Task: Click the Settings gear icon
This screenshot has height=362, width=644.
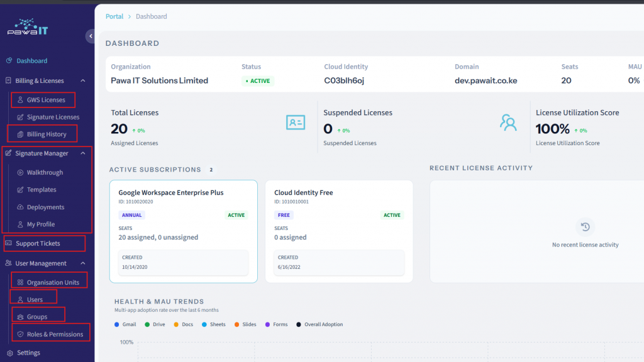Action: [x=10, y=353]
